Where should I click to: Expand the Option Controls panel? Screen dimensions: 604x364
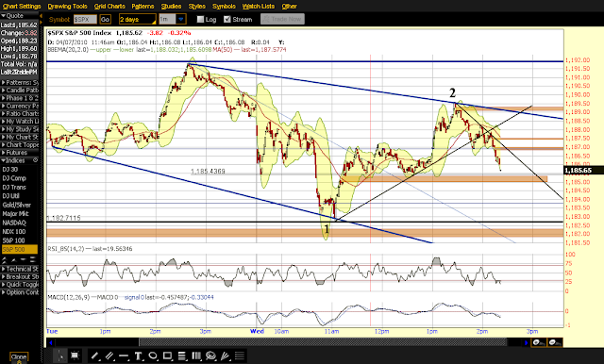pyautogui.click(x=19, y=292)
